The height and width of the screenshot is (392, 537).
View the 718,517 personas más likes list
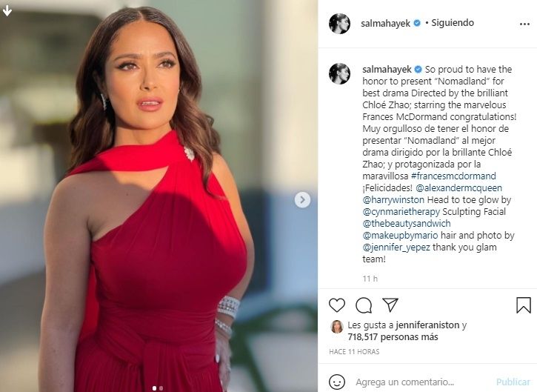(x=393, y=337)
